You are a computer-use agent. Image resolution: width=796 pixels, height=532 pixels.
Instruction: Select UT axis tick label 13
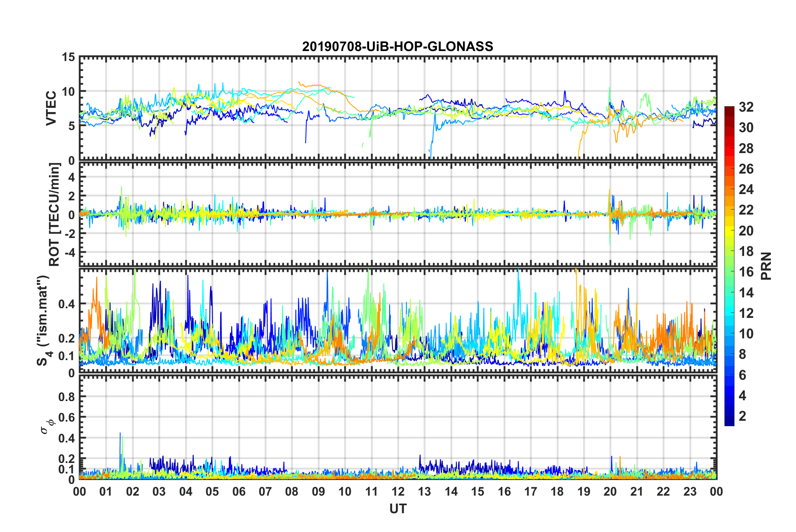pyautogui.click(x=424, y=491)
